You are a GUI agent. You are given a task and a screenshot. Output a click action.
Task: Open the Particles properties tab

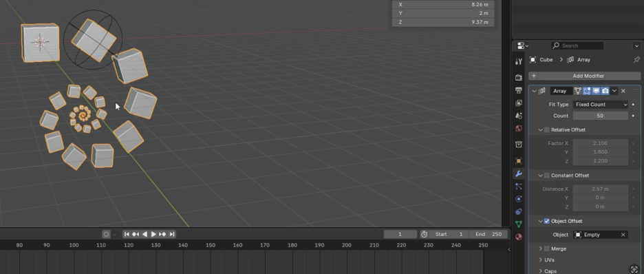pyautogui.click(x=519, y=186)
